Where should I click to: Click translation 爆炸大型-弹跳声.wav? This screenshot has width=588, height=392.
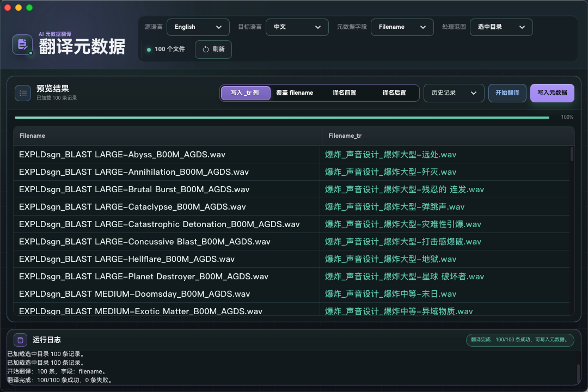point(395,207)
